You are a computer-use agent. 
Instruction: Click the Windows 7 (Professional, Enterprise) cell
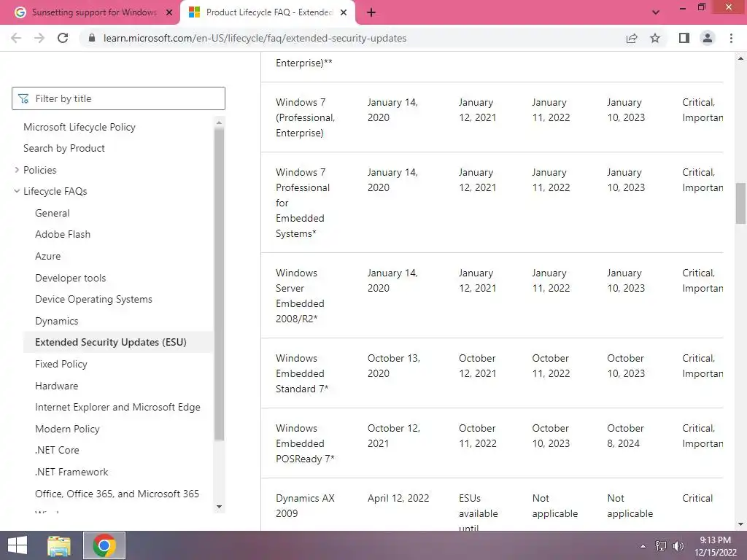click(x=306, y=117)
